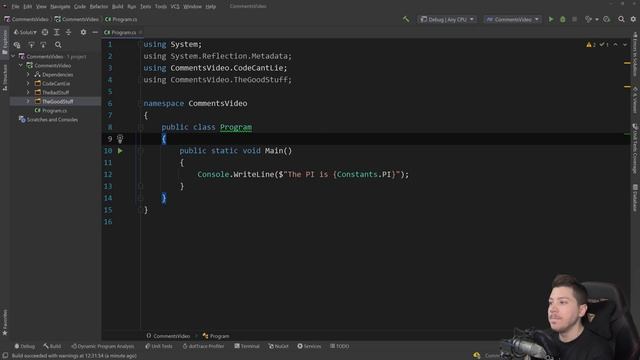Open the Unit Tests tool window
The image size is (640, 360).
159,346
